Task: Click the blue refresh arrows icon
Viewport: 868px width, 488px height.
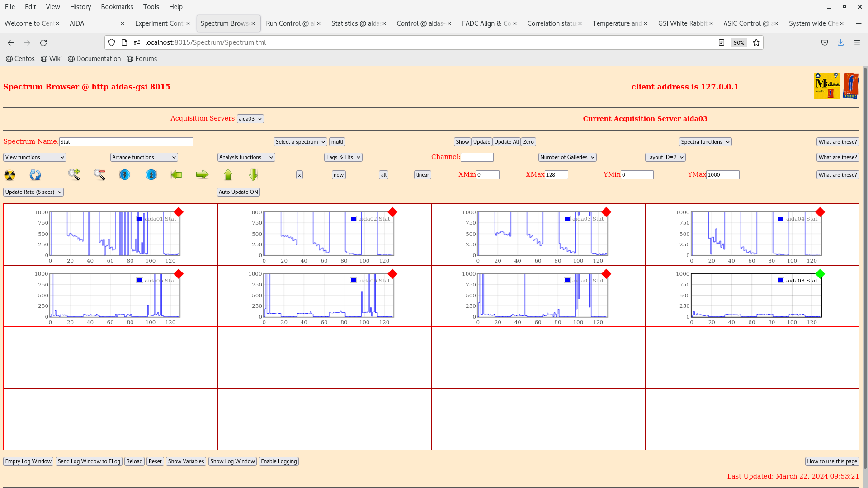Action: click(x=35, y=175)
